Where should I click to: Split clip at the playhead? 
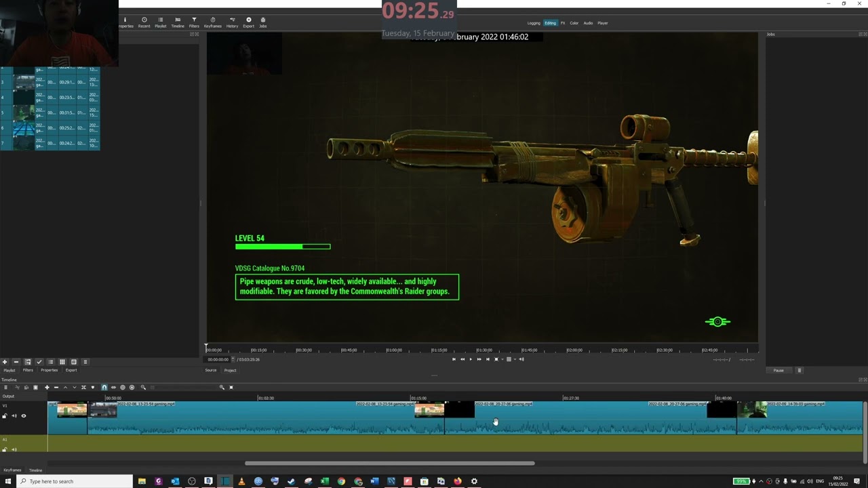(83, 387)
